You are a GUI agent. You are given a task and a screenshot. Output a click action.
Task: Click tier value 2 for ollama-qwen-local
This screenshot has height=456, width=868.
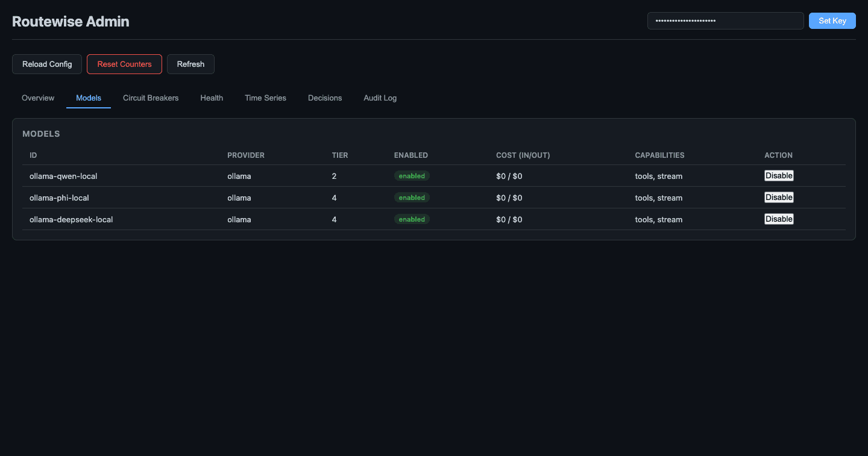[x=334, y=176]
